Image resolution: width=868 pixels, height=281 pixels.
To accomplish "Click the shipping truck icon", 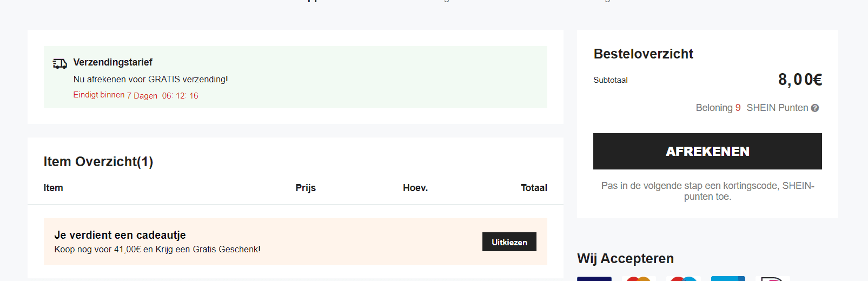I will (x=60, y=63).
